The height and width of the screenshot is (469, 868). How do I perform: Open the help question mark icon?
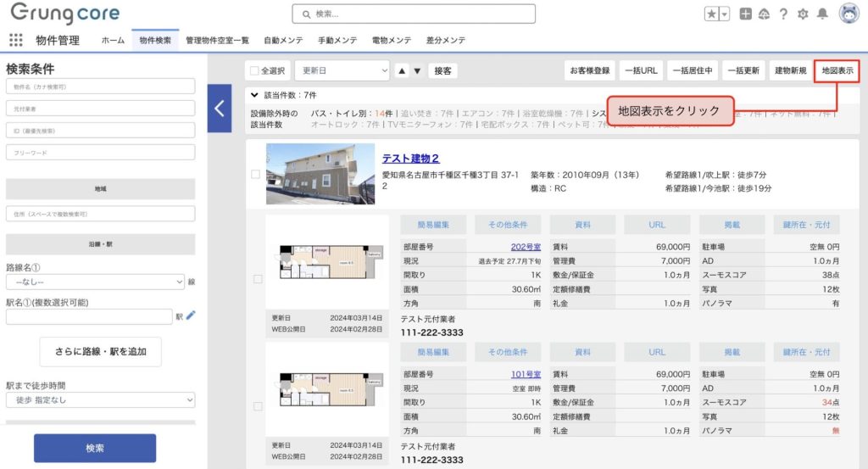[783, 14]
